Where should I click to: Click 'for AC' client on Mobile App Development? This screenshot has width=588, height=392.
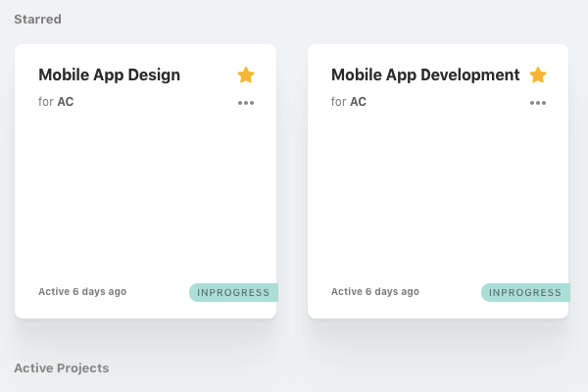[x=349, y=102]
